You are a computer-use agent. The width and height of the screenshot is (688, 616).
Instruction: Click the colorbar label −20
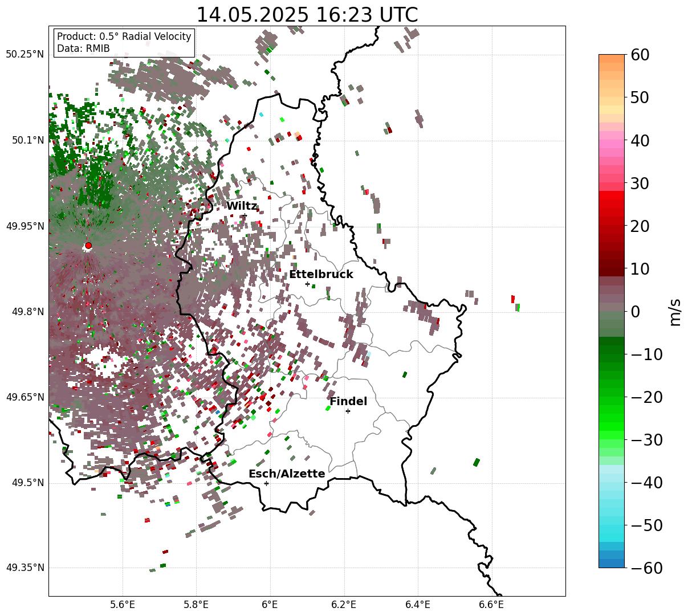(646, 397)
